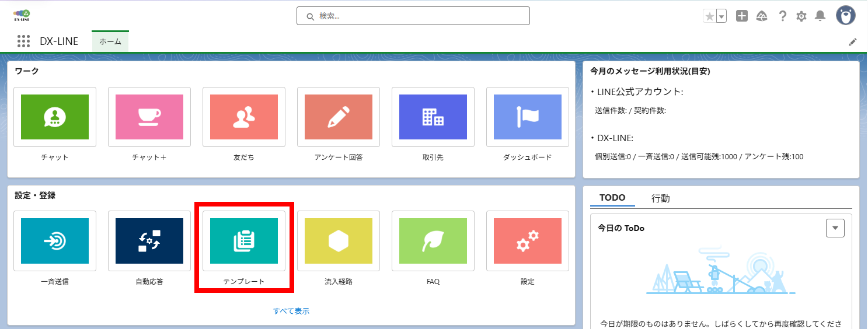This screenshot has height=329, width=868.
Task: Click the favorites star icon
Action: pyautogui.click(x=709, y=16)
